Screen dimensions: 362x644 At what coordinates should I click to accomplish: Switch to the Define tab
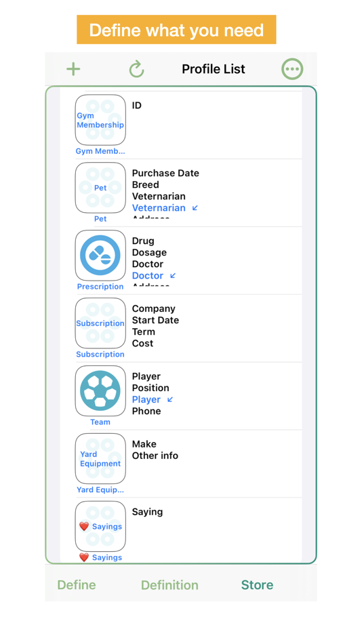[x=77, y=585]
